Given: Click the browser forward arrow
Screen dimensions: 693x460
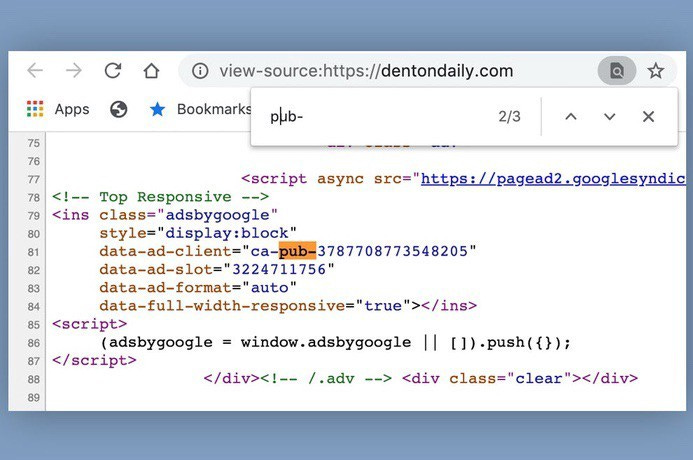Looking at the screenshot, I should [x=74, y=70].
